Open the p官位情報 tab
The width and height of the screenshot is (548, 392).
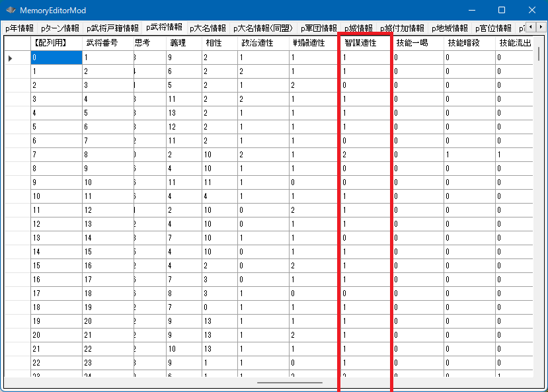[493, 28]
